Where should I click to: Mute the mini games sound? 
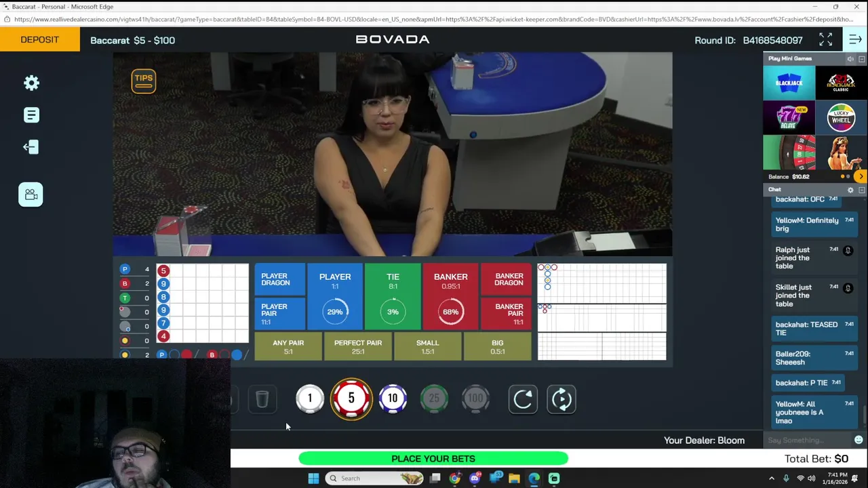[x=850, y=59]
